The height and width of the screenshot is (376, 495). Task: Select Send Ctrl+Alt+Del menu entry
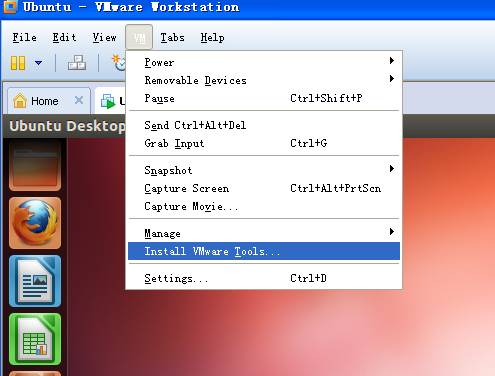click(264, 125)
